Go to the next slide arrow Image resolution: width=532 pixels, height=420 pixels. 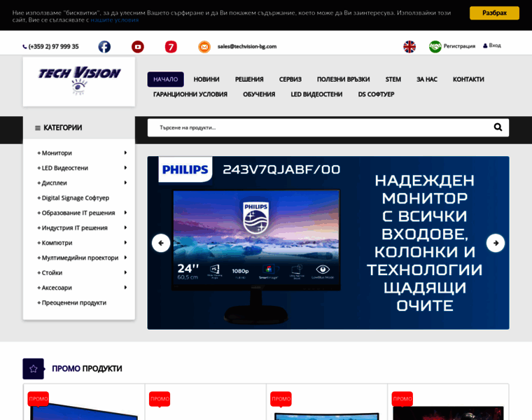[x=496, y=243]
